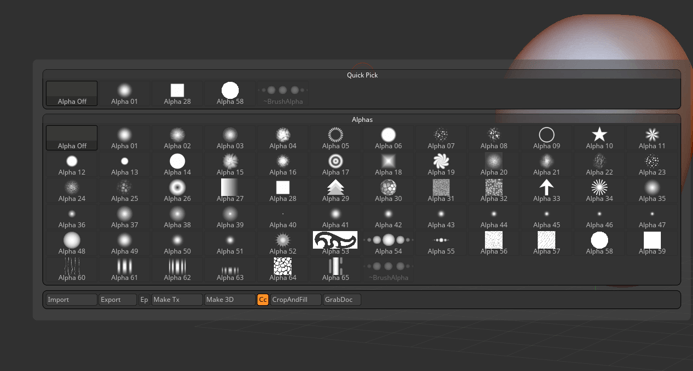Select Alpha 01 in the Alphas grid
This screenshot has height=371, width=693.
(125, 138)
